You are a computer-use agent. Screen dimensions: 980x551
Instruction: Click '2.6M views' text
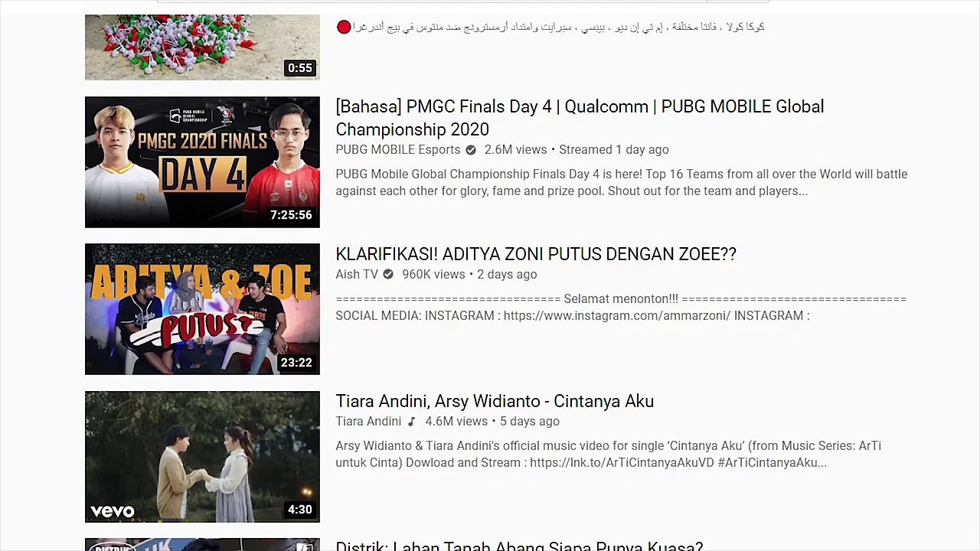pyautogui.click(x=515, y=149)
